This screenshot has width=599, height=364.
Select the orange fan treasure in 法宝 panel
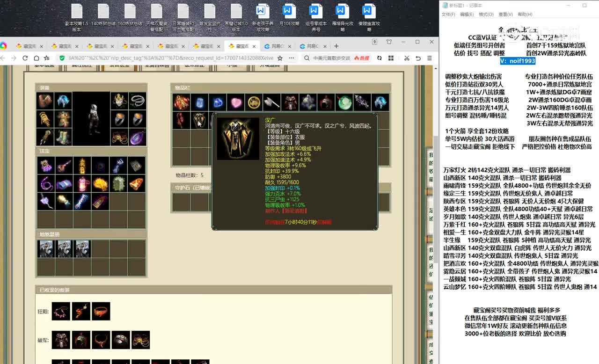136,184
